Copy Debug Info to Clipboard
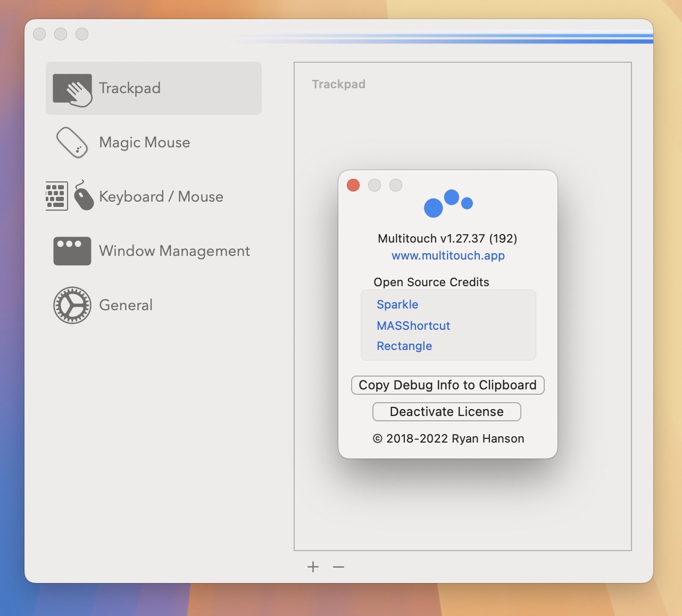 coord(448,385)
